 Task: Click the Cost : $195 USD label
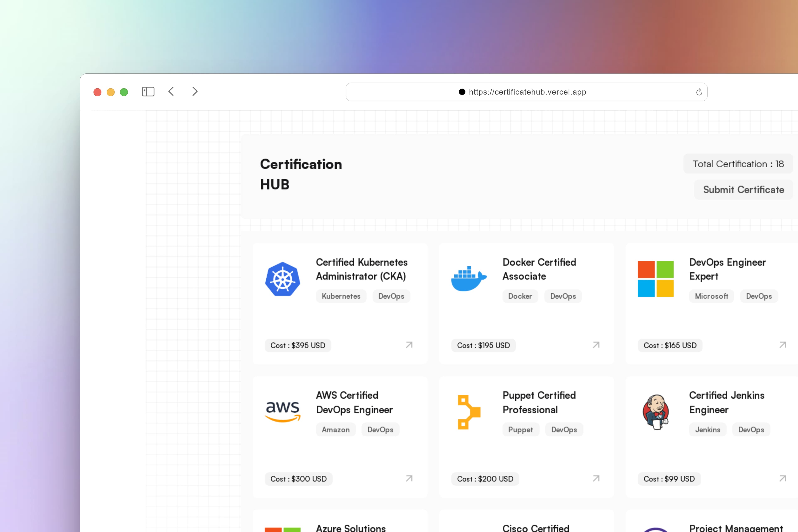pos(484,345)
